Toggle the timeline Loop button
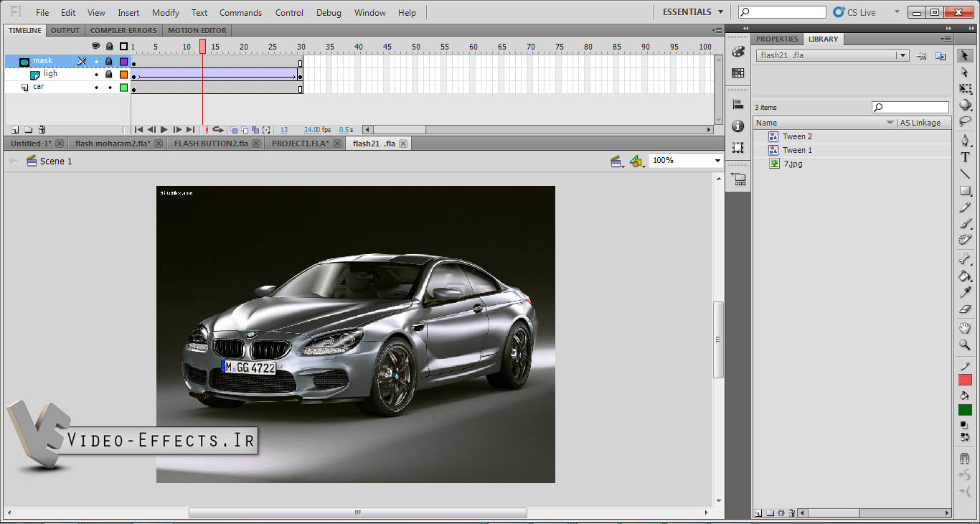Screen dimensions: 980x524 218,130
